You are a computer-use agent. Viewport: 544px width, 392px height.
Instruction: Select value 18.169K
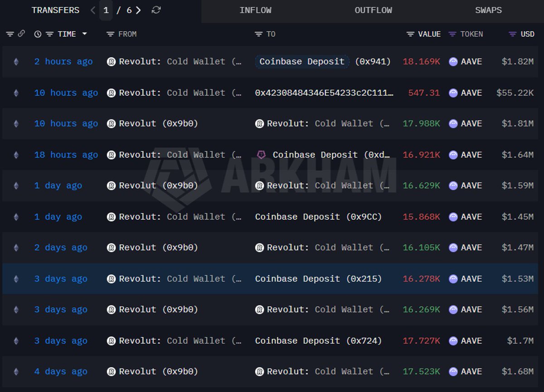coord(421,62)
